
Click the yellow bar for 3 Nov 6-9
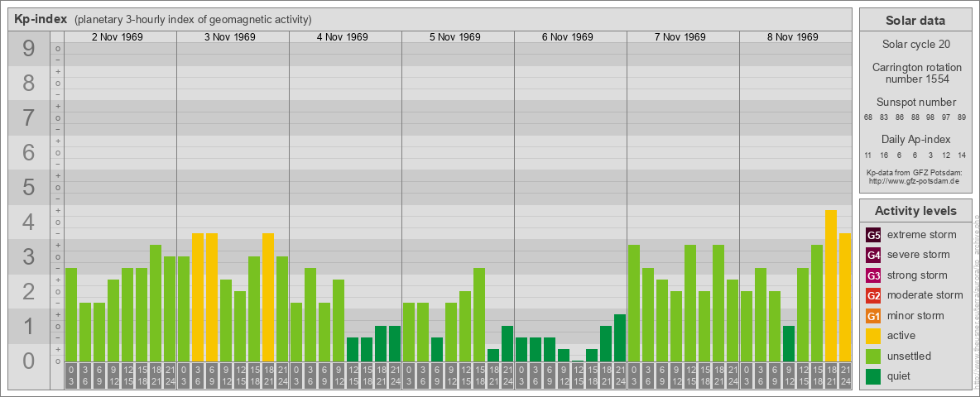[x=212, y=297]
